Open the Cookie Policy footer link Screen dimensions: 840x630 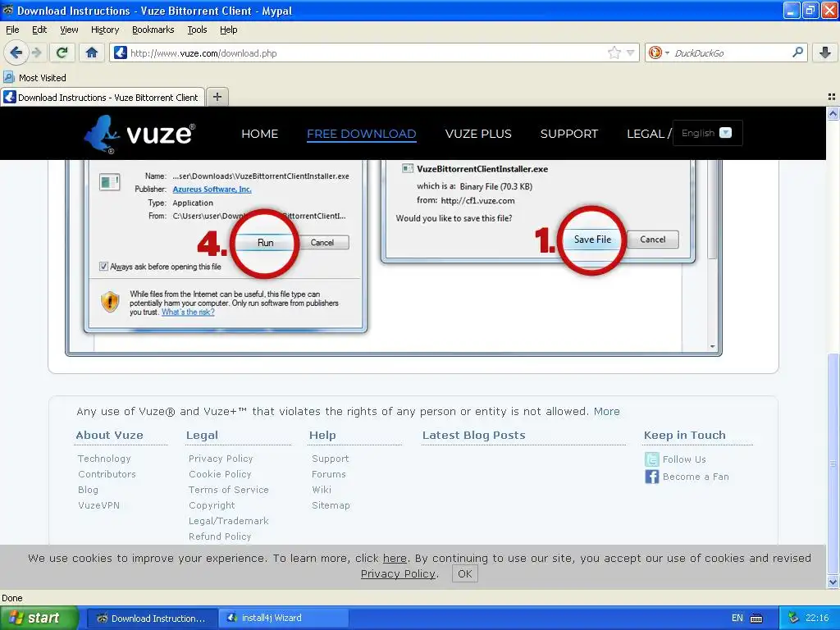click(x=220, y=474)
